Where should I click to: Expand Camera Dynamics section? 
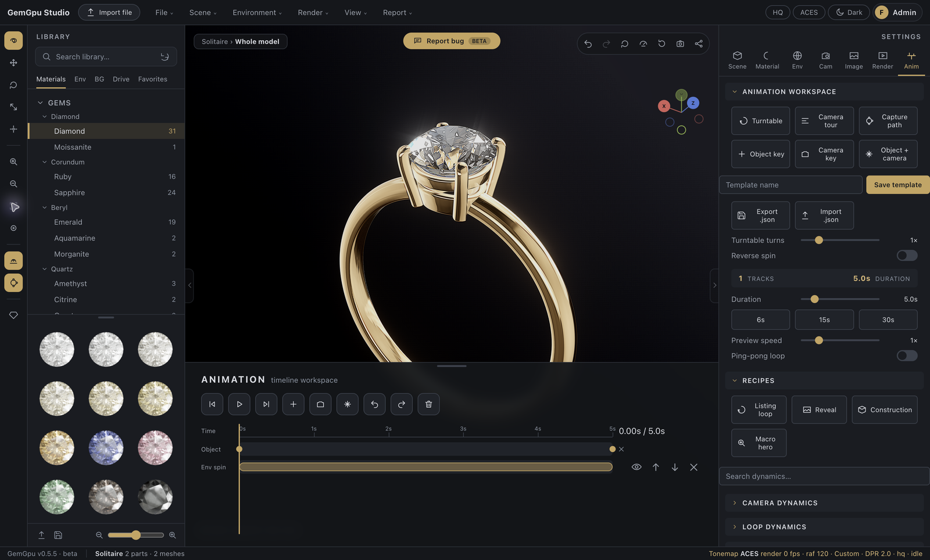(824, 503)
